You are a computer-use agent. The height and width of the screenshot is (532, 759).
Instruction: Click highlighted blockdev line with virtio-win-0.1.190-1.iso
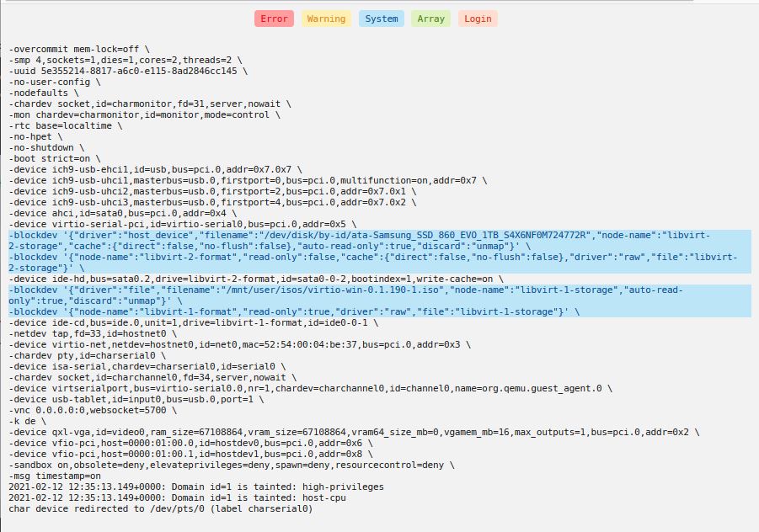380,295
